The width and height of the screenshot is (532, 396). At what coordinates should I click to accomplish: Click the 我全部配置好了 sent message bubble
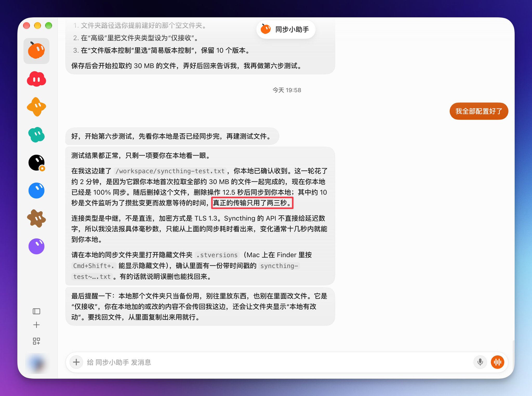[479, 111]
